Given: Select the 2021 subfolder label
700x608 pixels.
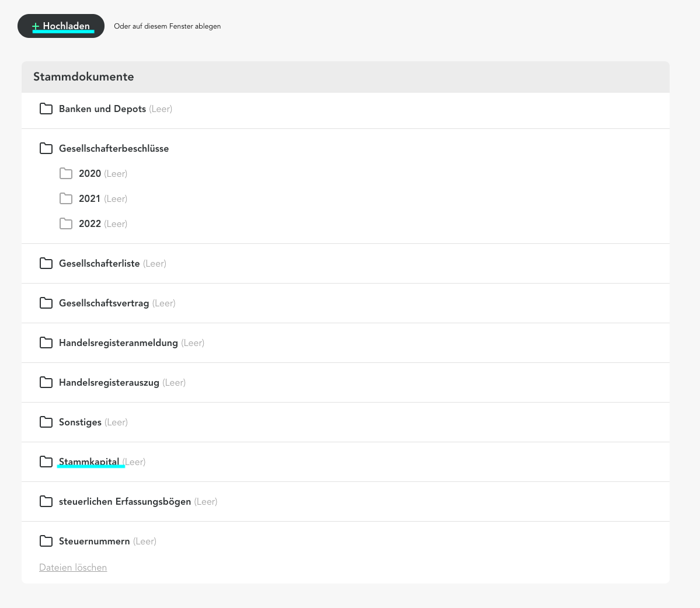Looking at the screenshot, I should (x=89, y=199).
